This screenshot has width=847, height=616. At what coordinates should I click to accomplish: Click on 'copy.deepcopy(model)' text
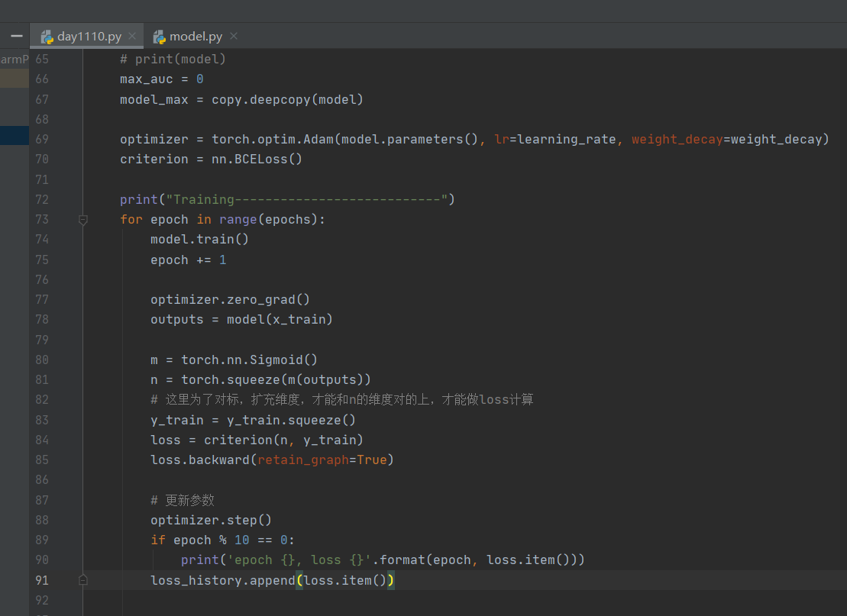[287, 100]
